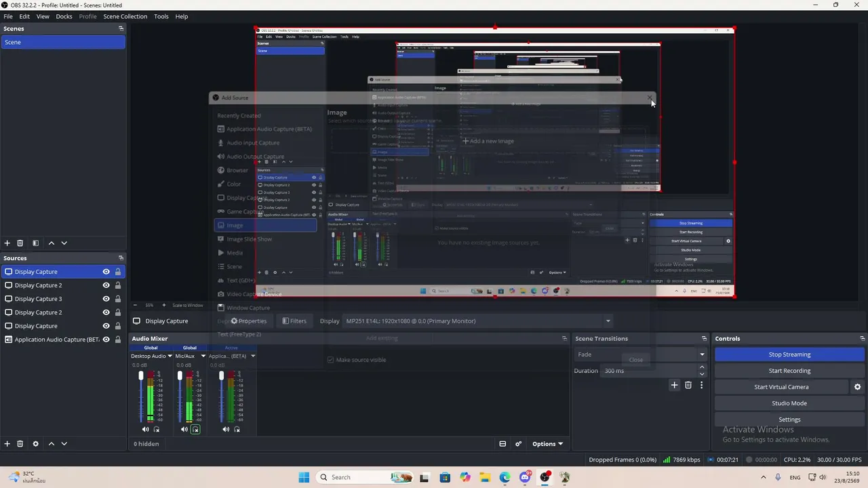The image size is (868, 488).
Task: Click the Stop Streaming button
Action: pyautogui.click(x=789, y=354)
